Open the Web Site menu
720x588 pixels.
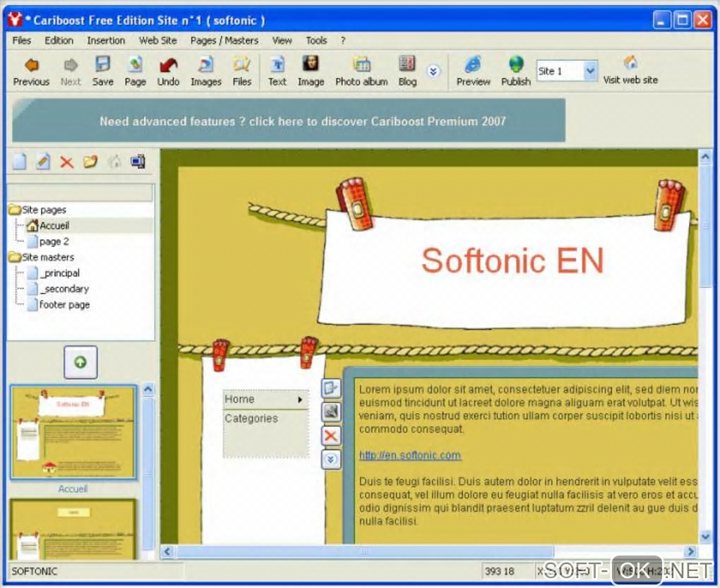158,40
